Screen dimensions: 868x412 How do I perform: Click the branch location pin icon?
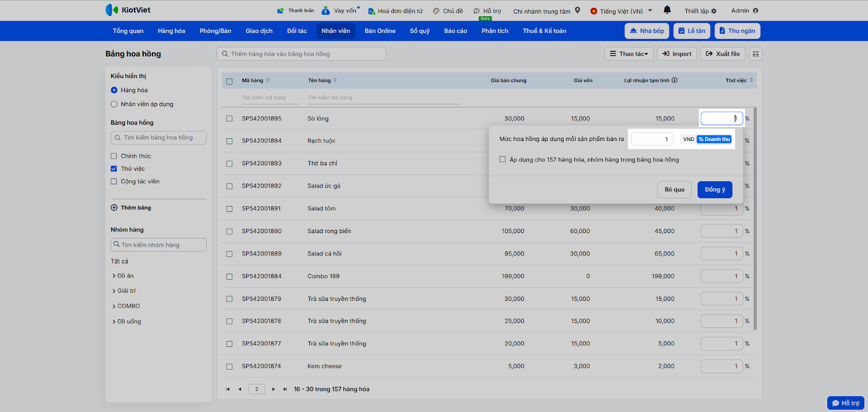click(577, 10)
